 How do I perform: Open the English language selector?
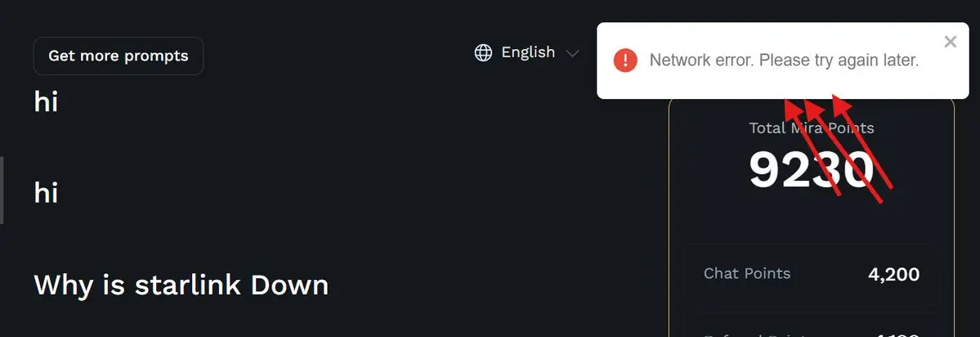click(527, 52)
